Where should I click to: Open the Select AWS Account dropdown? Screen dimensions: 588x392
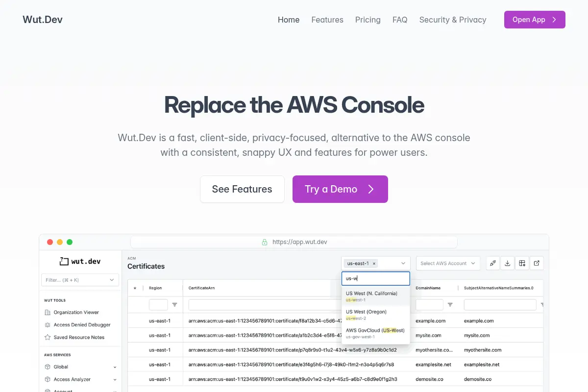coord(448,263)
